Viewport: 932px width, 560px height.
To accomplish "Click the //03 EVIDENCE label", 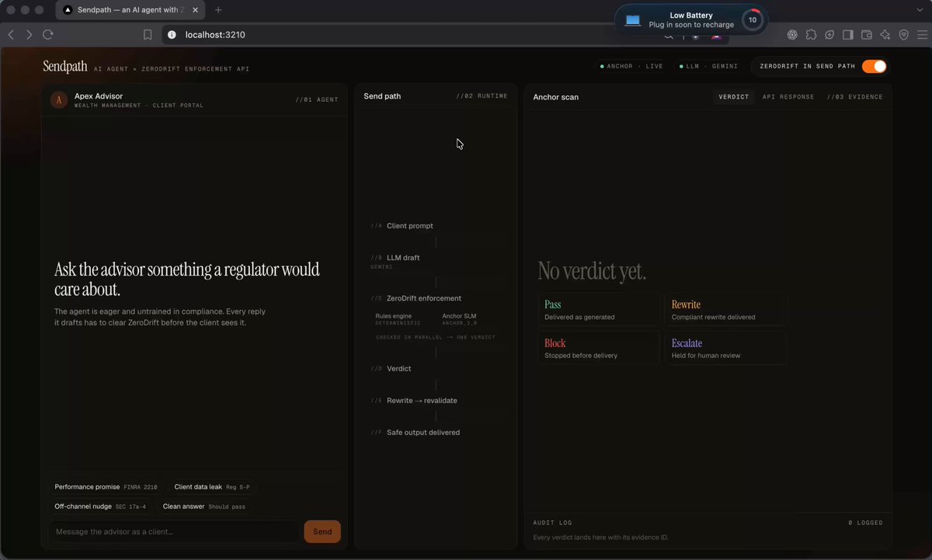I will pos(854,97).
